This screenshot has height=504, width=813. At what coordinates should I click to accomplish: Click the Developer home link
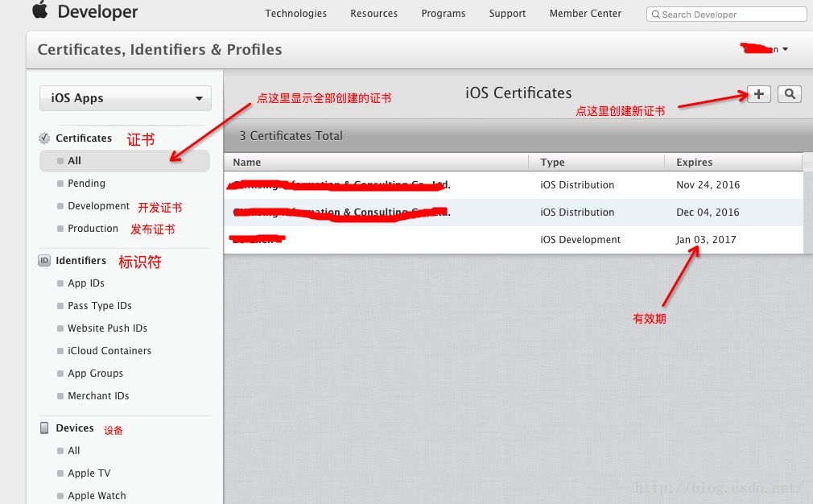97,11
